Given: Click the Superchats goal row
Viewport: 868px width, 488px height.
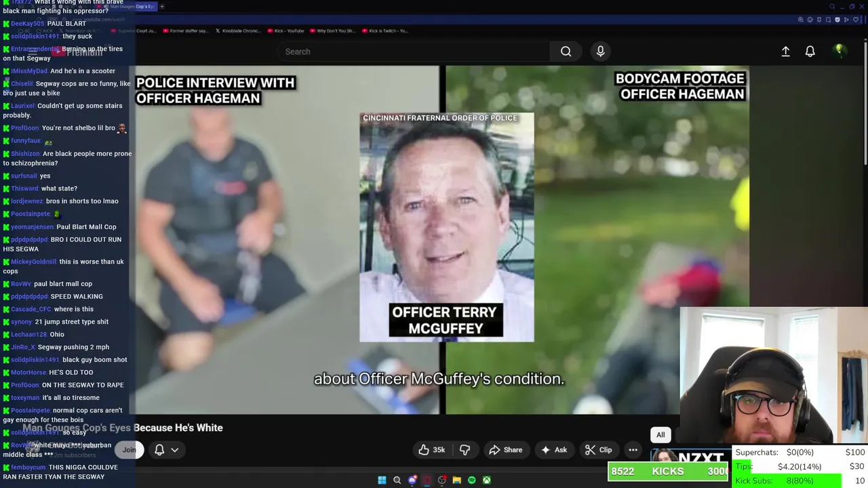Looking at the screenshot, I should click(x=800, y=452).
